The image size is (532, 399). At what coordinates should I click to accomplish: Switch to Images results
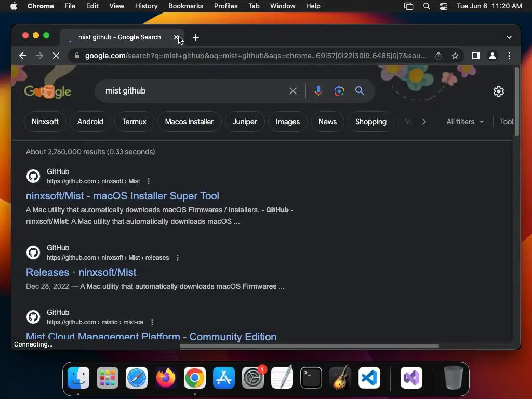[288, 122]
